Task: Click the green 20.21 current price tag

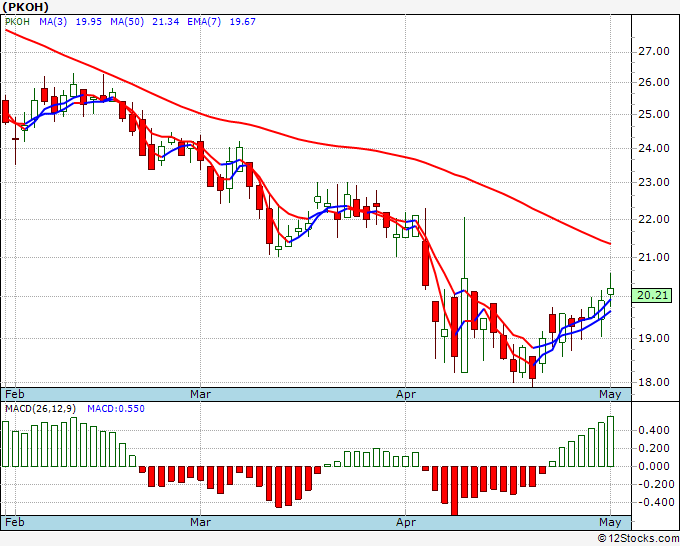Action: [x=652, y=295]
